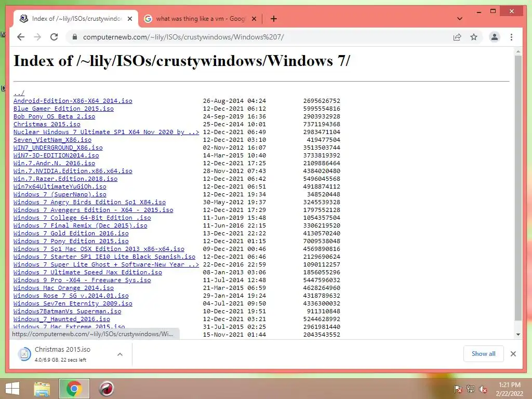Download Win.7.NVIDIA.Edition.x86.x64.iso

point(73,171)
